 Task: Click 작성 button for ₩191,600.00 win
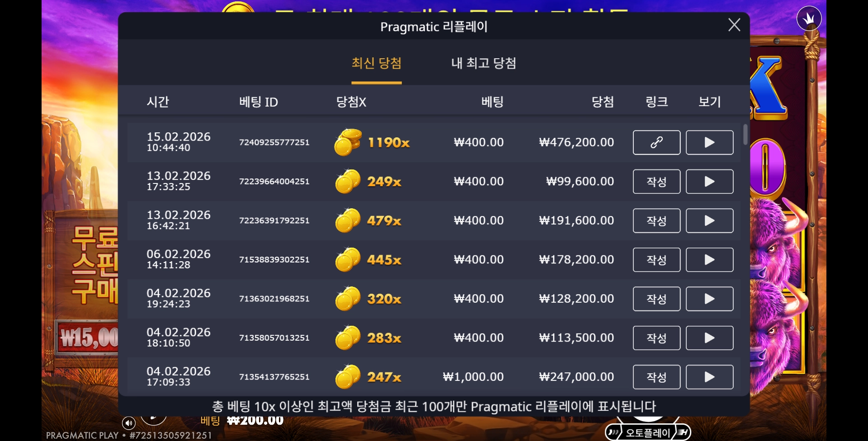pyautogui.click(x=656, y=220)
